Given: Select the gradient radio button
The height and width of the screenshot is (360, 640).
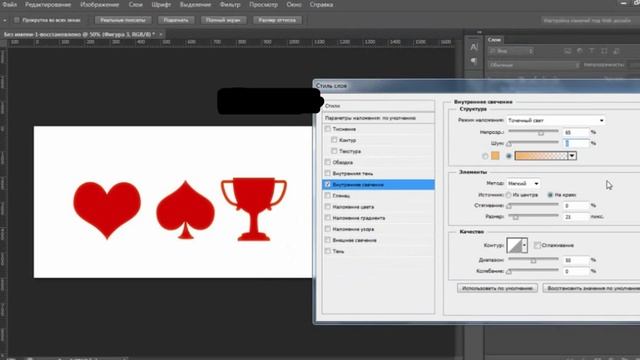Looking at the screenshot, I should tap(509, 156).
